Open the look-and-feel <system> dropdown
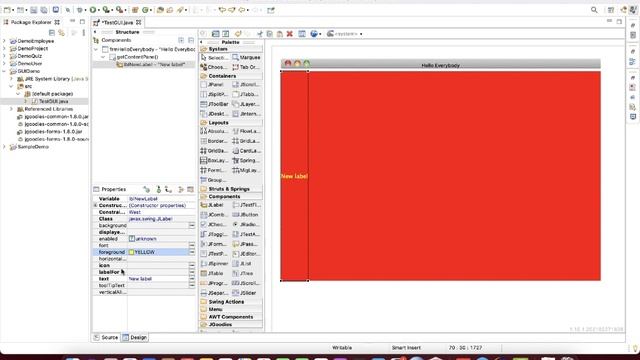 point(345,34)
